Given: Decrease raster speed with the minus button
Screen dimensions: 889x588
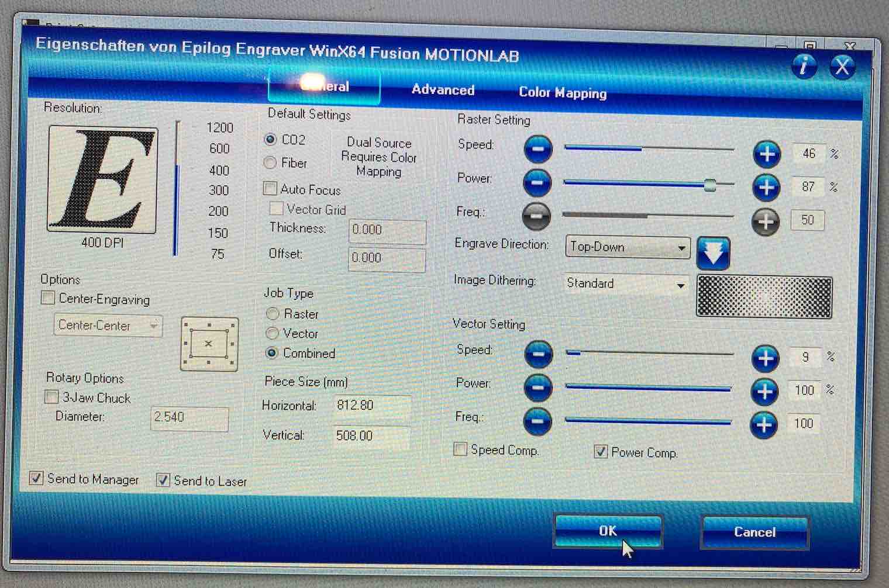Looking at the screenshot, I should point(538,149).
